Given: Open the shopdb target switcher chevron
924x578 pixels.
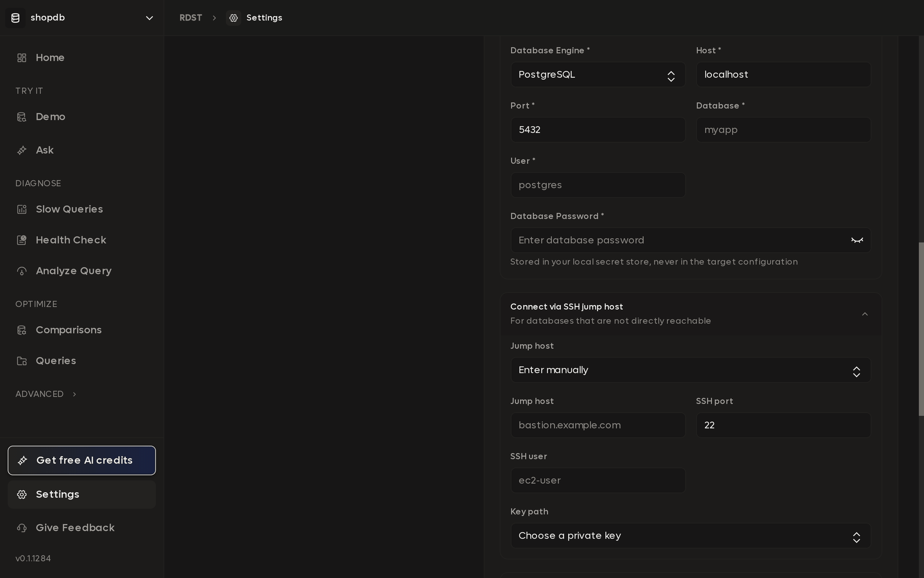Looking at the screenshot, I should [149, 18].
